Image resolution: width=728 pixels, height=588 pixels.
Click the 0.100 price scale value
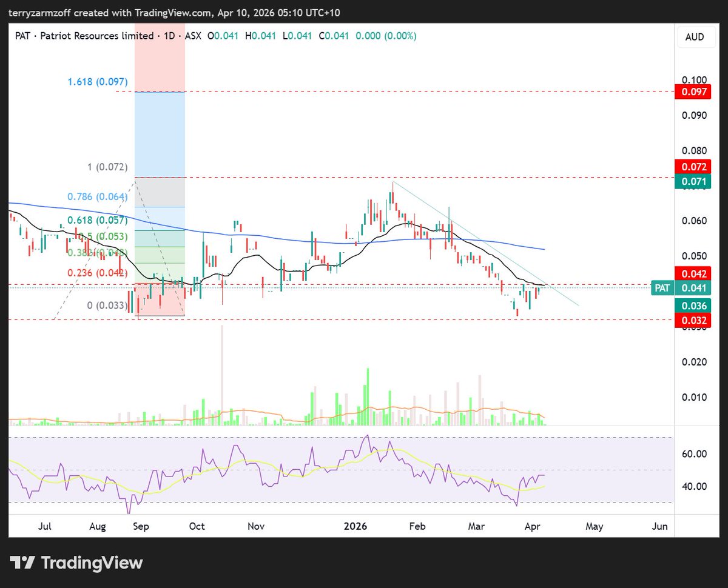pos(695,80)
